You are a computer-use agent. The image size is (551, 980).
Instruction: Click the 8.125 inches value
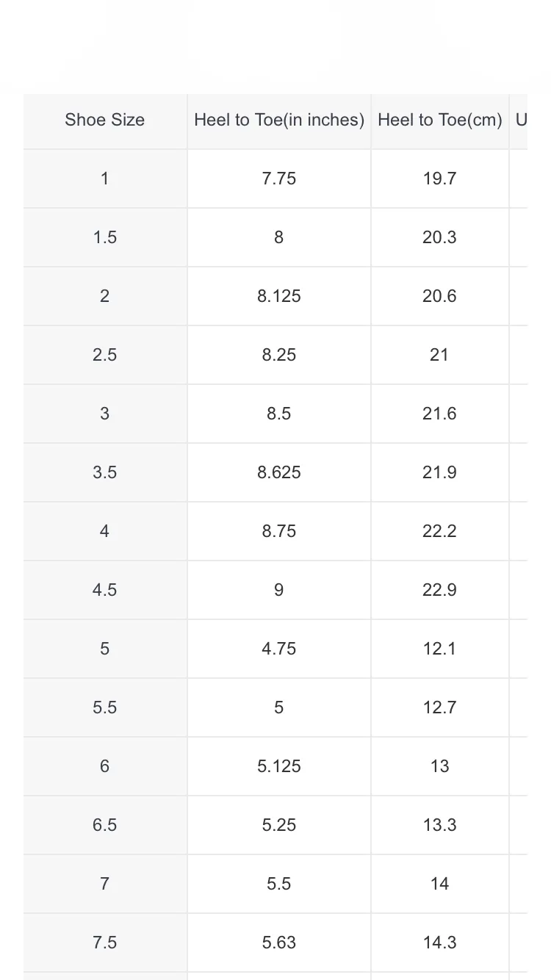click(279, 296)
